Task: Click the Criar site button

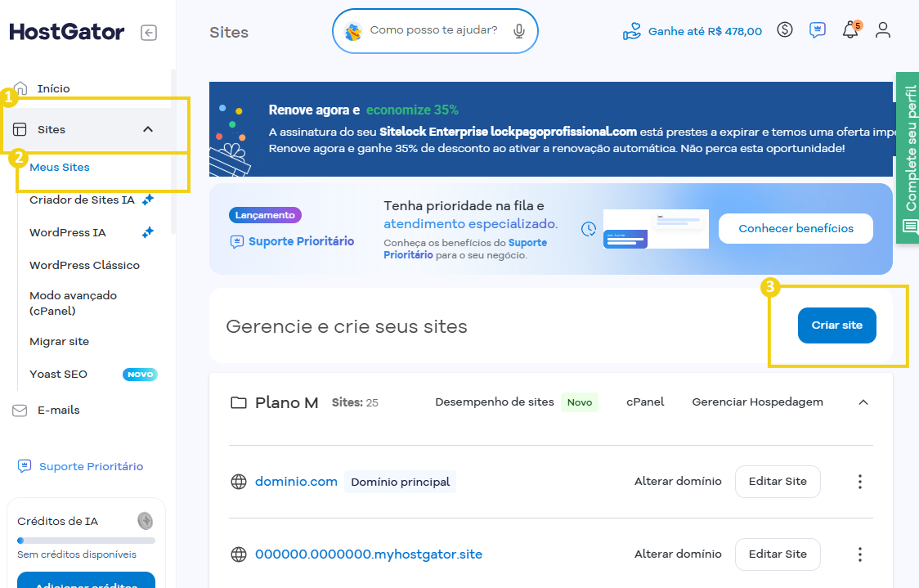Action: coord(837,325)
